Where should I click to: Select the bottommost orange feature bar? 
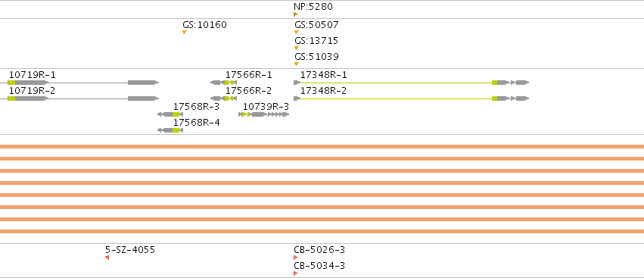click(322, 232)
